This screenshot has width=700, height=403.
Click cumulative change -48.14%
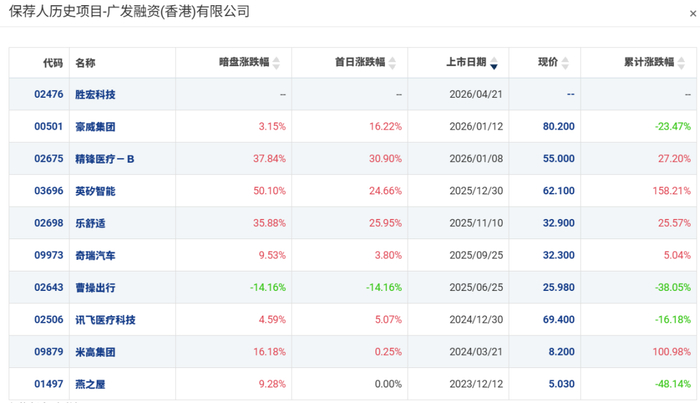pos(673,383)
